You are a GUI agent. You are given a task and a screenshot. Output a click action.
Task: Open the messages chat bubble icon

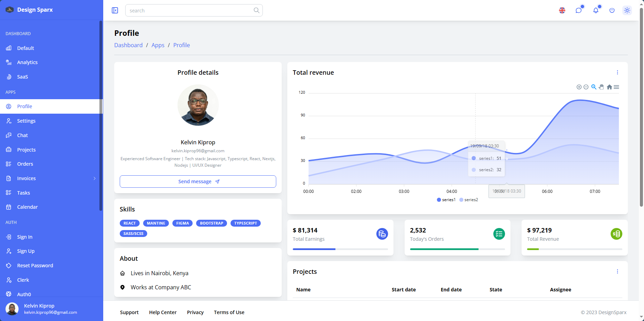coord(579,10)
